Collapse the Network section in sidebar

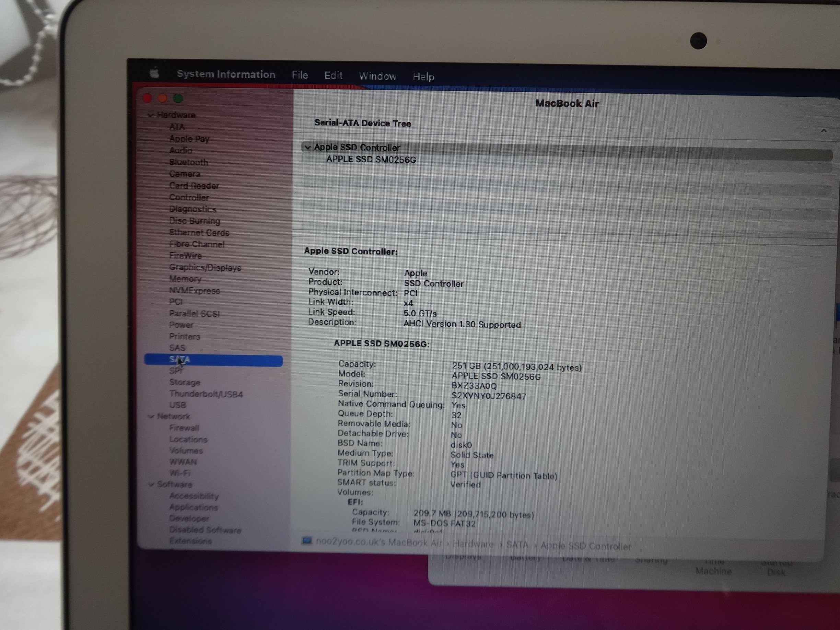tap(151, 416)
